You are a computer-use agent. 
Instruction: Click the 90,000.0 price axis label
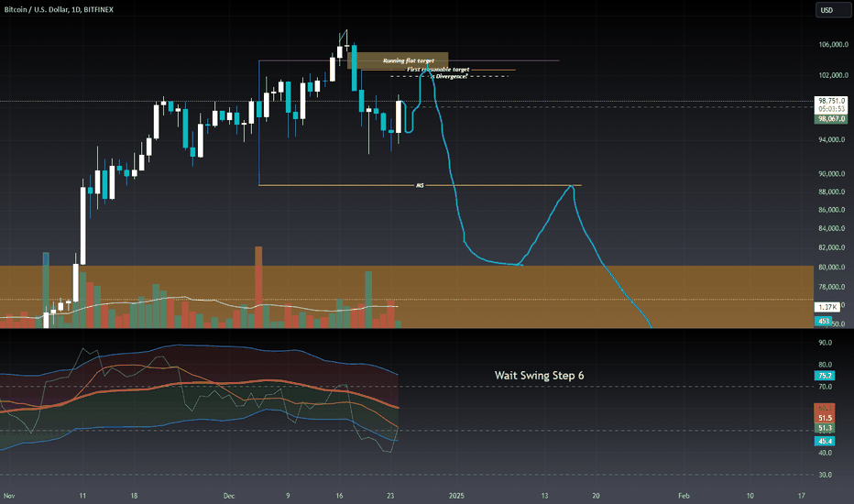pos(833,174)
